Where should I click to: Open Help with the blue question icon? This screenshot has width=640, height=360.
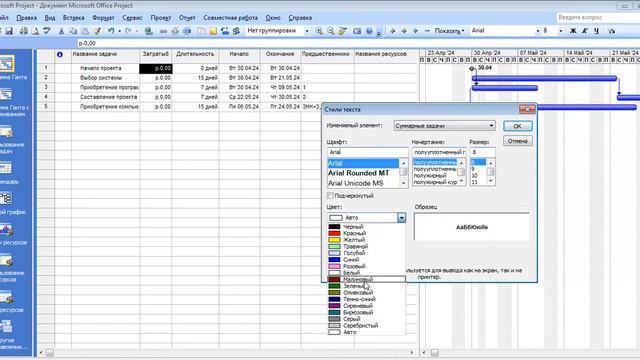pos(369,31)
